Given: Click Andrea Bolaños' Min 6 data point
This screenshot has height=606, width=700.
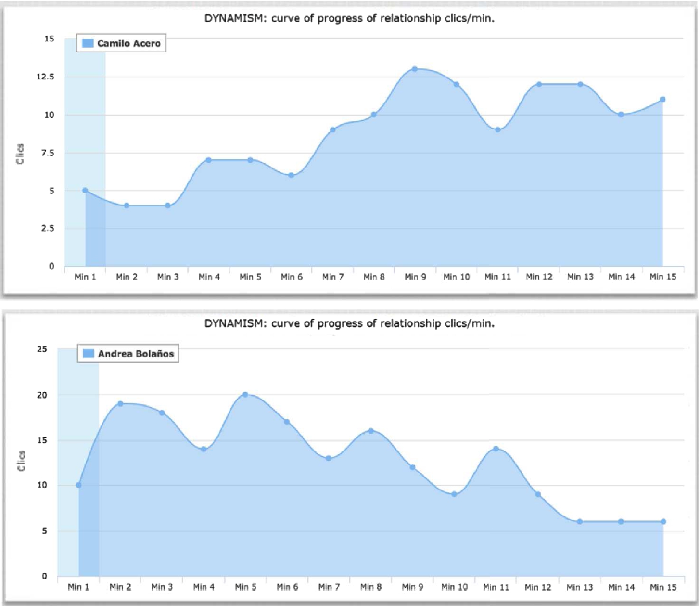Looking at the screenshot, I should tap(287, 422).
